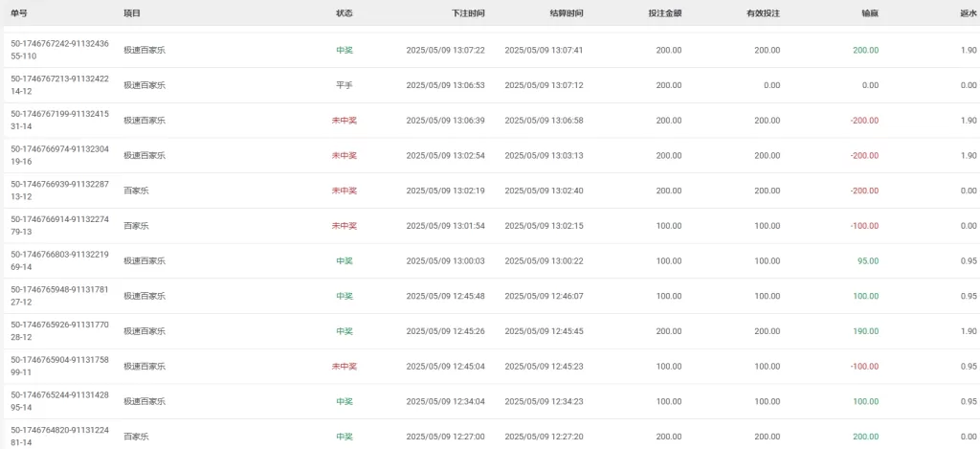The image size is (980, 449).
Task: Select the 输赢 column header
Action: [870, 12]
